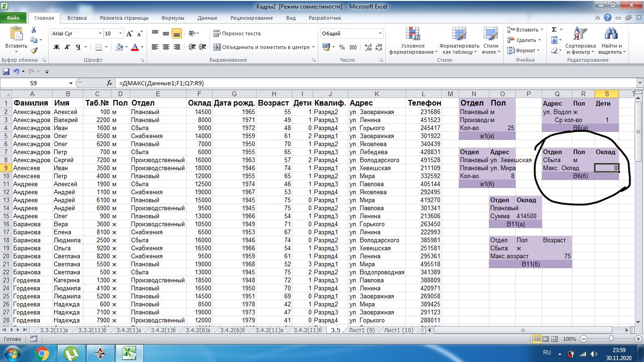The image size is (644, 362).
Task: Switch to the Формулы ribbon tab
Action: pyautogui.click(x=173, y=18)
